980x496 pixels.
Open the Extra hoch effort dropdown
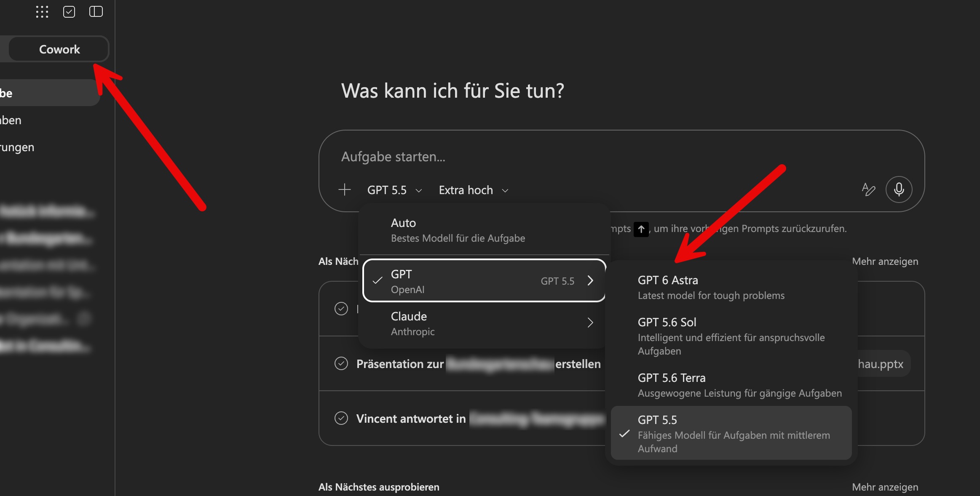tap(474, 190)
